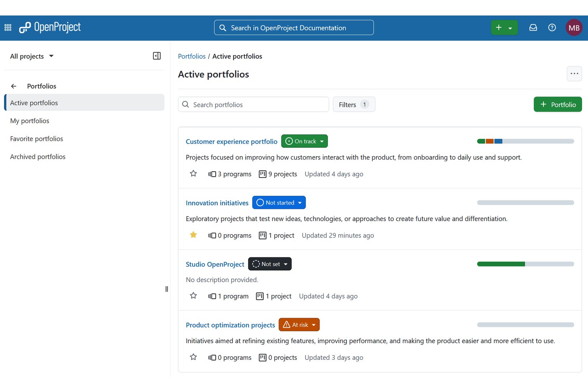The width and height of the screenshot is (588, 392).
Task: Unfavorite the Innovation initiatives star
Action: coord(193,235)
